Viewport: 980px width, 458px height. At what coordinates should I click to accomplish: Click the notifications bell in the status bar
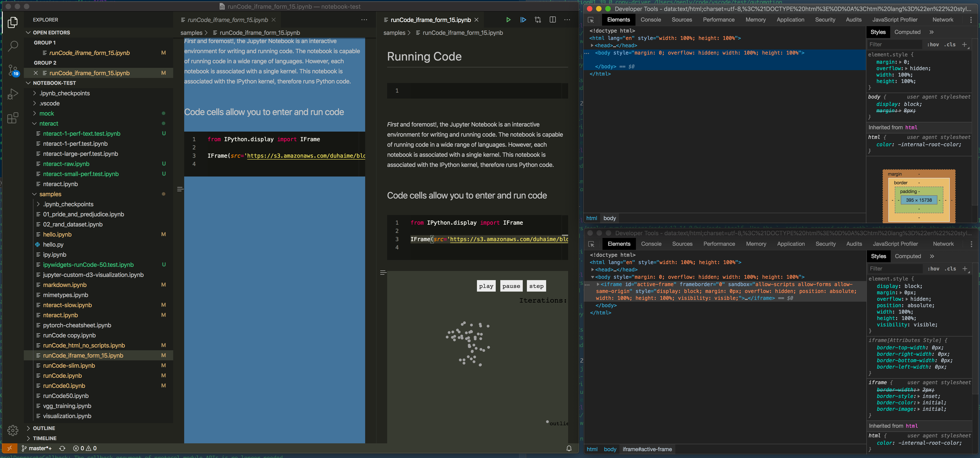569,448
